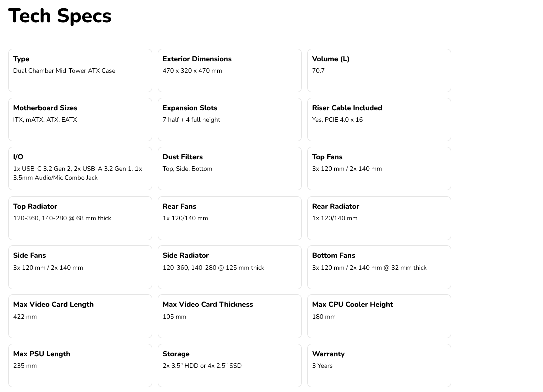543x392 pixels.
Task: Click the Riser Cable Included card
Action: pos(379,120)
